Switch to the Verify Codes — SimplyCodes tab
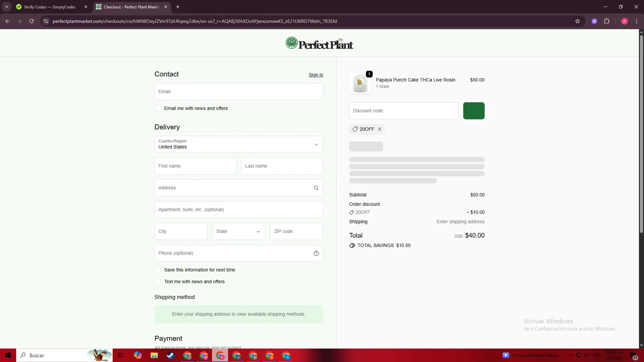Viewport: 644px width, 362px height. (49, 7)
